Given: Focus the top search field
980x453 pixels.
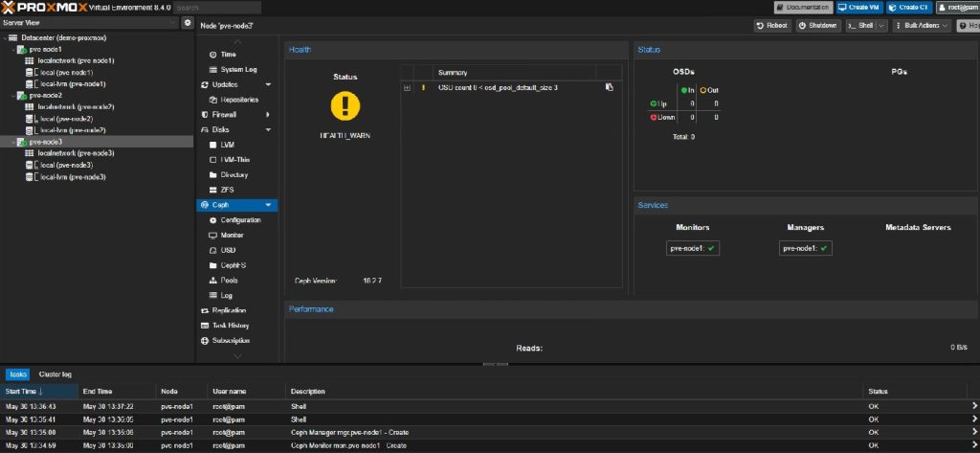Looking at the screenshot, I should pos(217,8).
